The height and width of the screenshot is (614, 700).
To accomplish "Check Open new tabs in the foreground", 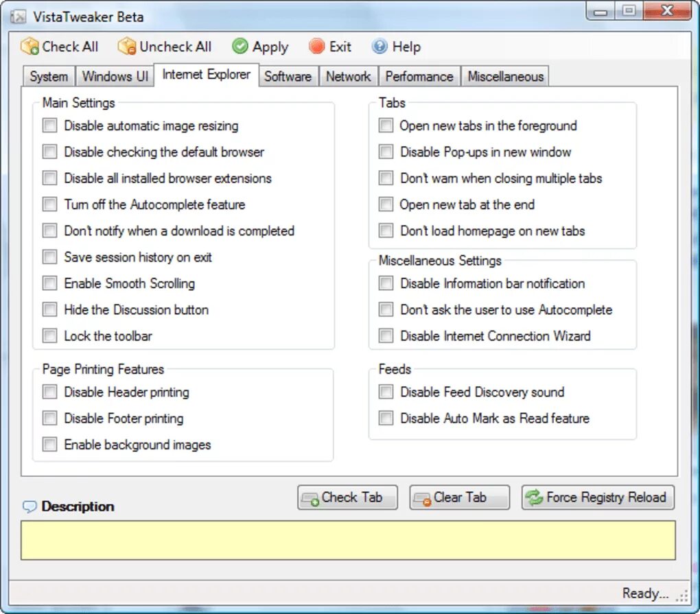I will tap(386, 126).
